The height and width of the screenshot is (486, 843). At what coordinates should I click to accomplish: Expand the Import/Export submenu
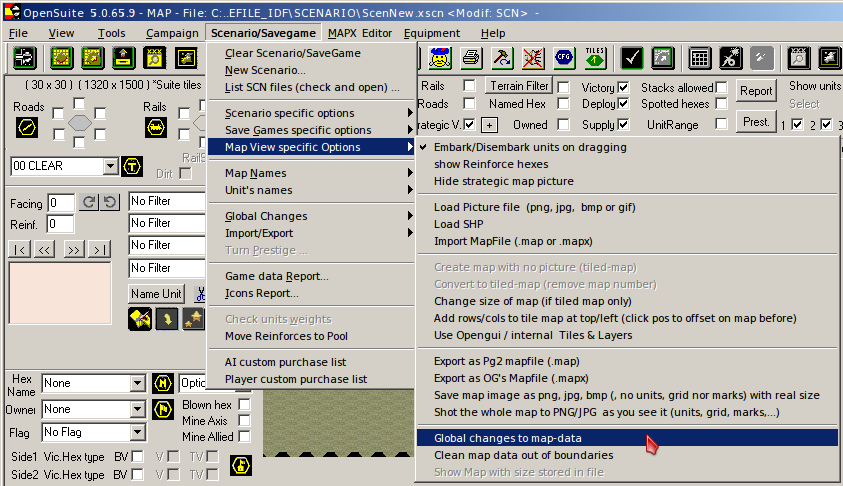(311, 233)
